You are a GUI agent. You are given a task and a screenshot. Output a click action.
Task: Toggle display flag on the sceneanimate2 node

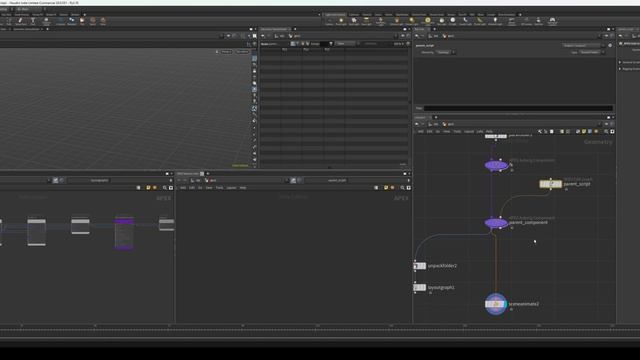(x=504, y=304)
